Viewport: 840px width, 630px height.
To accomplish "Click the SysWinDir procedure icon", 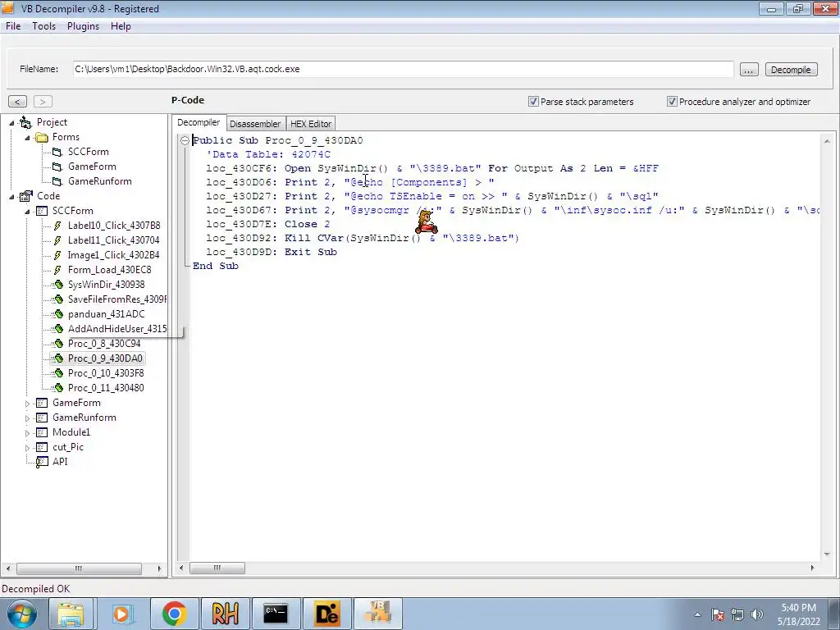I will [58, 285].
